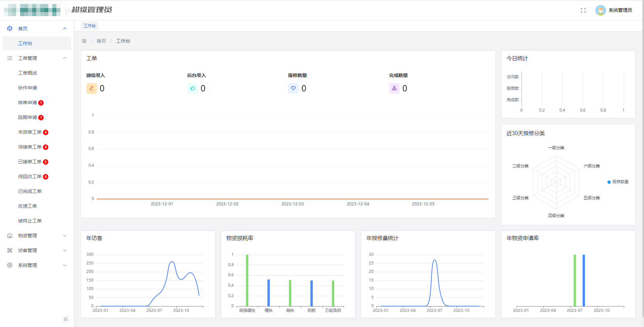Image resolution: width=644 pixels, height=327 pixels.
Task: Click the breadcrumb grid icon
Action: (84, 41)
